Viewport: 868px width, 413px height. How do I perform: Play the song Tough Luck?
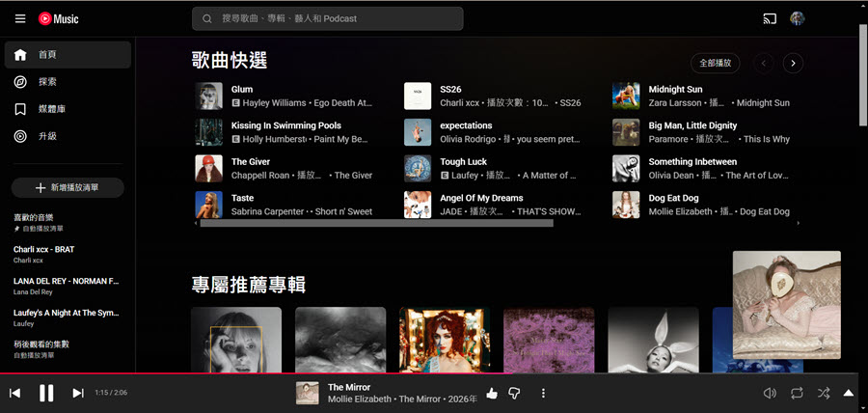(x=463, y=162)
